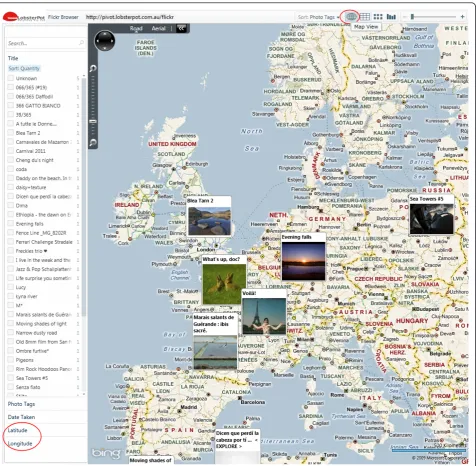This screenshot has width=476, height=466.
Task: Switch to the bar graph view icon
Action: click(391, 17)
